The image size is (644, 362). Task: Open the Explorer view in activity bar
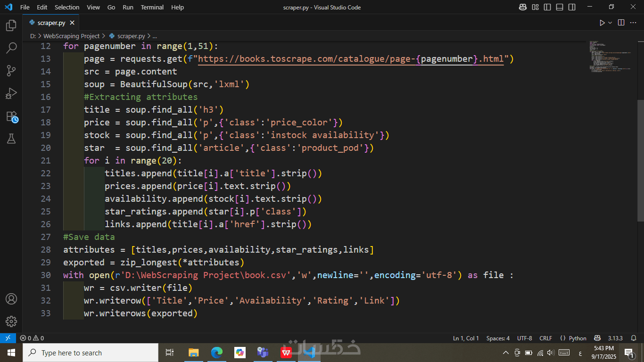[11, 25]
